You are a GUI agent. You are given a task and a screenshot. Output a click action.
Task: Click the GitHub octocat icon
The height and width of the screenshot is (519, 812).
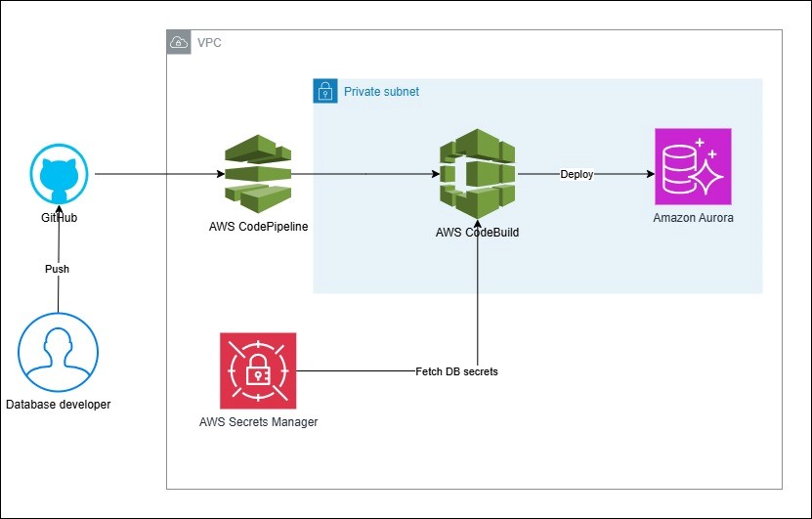point(59,174)
